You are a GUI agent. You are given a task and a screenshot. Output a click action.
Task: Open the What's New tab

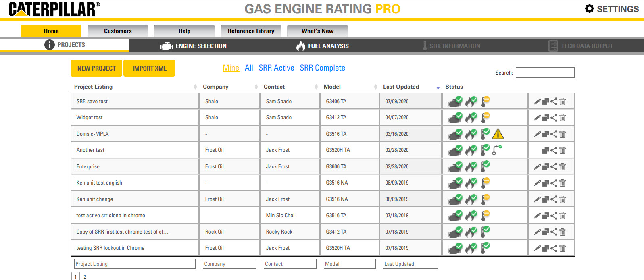coord(317,31)
